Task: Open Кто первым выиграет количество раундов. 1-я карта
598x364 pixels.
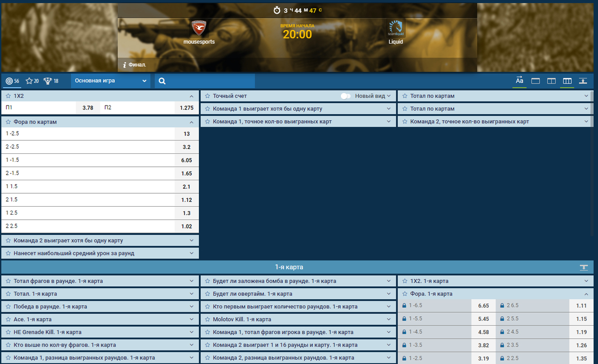Action: 298,306
